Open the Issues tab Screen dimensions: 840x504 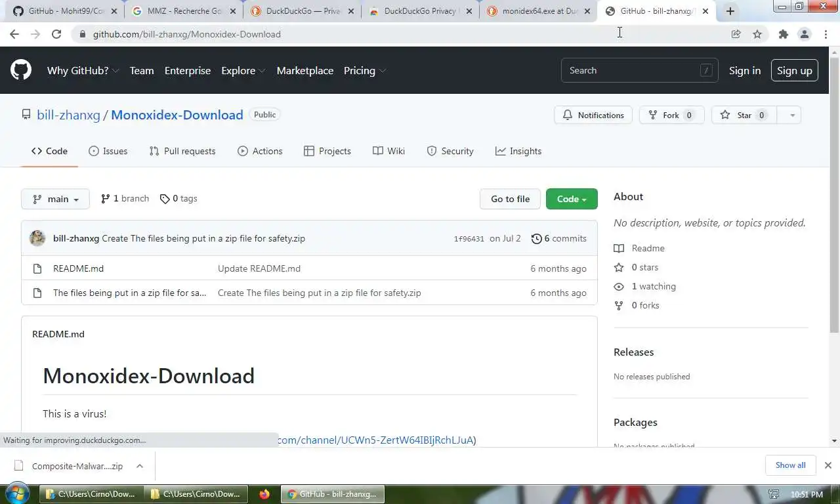[108, 151]
